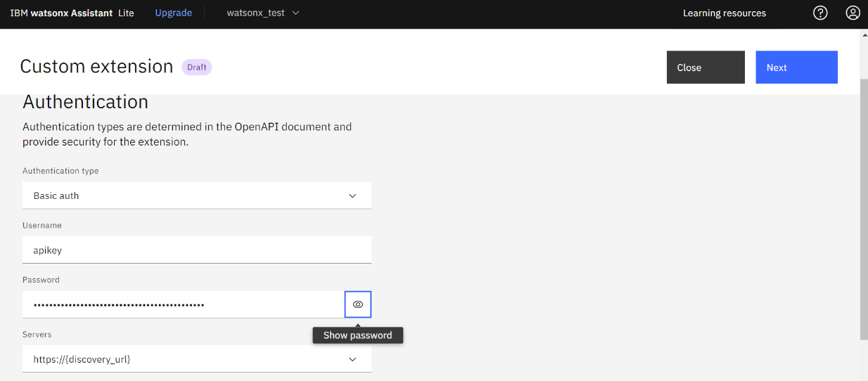Click the scrollbar up arrow

point(863,34)
